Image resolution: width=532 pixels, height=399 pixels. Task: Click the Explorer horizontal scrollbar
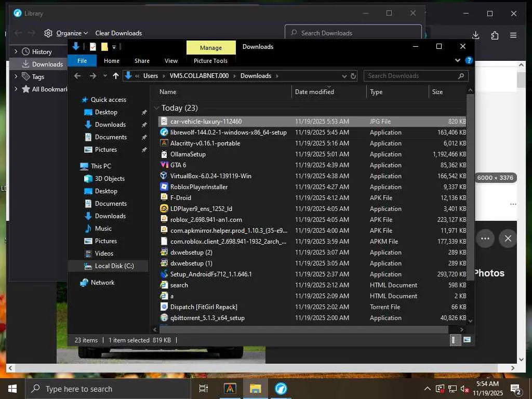pos(303,329)
